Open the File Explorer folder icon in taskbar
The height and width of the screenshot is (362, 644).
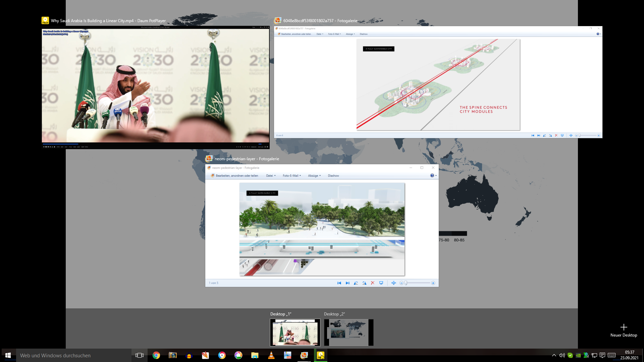coord(255,355)
